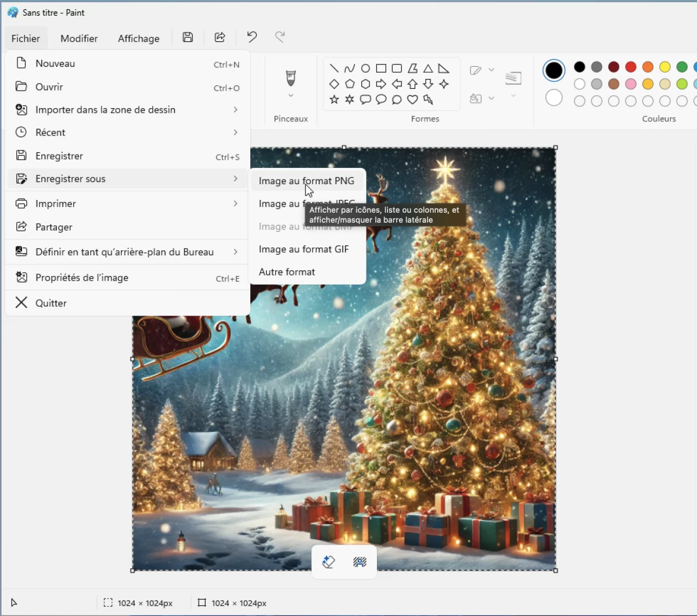Viewport: 697px width, 616px height.
Task: Pick the yellow color swatch
Action: (x=665, y=67)
